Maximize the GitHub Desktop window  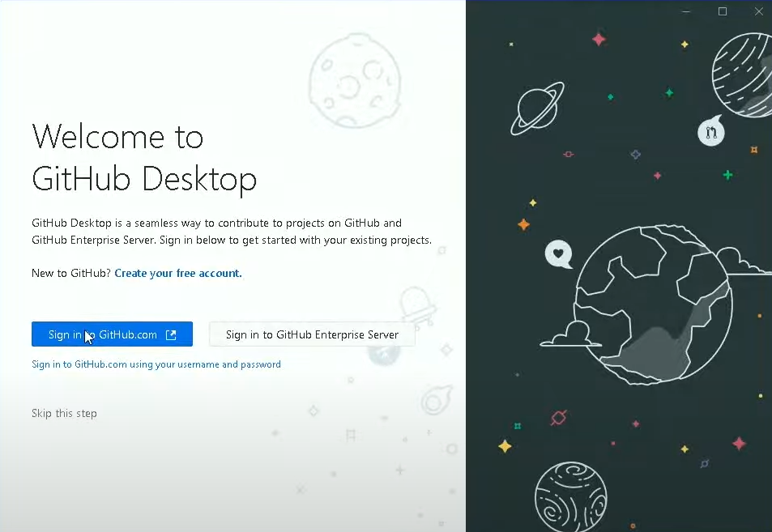723,11
